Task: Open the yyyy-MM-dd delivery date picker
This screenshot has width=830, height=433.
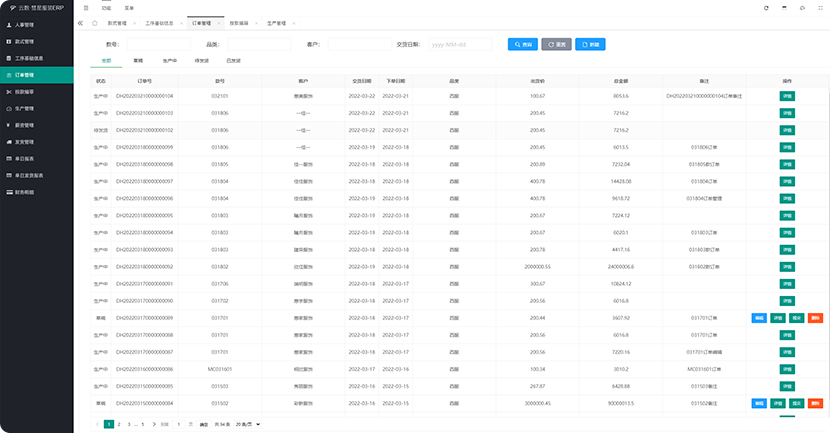Action: pos(460,44)
